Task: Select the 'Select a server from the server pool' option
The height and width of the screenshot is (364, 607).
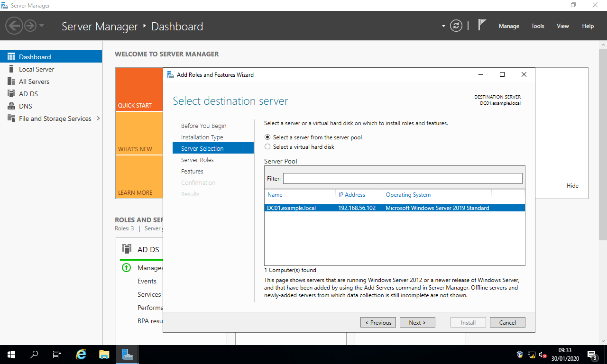Action: point(267,137)
